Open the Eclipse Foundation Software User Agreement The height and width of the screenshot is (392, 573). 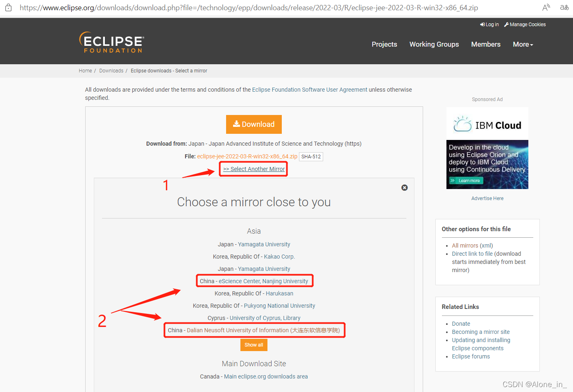pos(309,90)
